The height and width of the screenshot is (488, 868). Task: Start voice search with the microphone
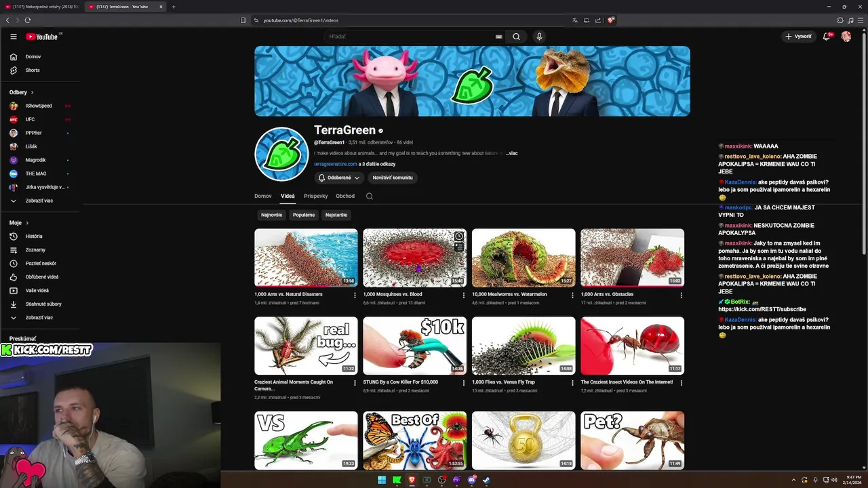tap(539, 37)
